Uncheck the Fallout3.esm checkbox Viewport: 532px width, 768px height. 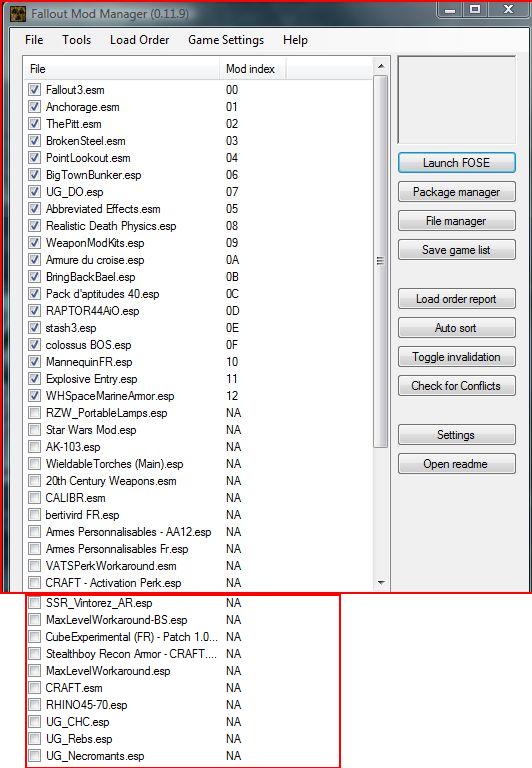[34, 90]
